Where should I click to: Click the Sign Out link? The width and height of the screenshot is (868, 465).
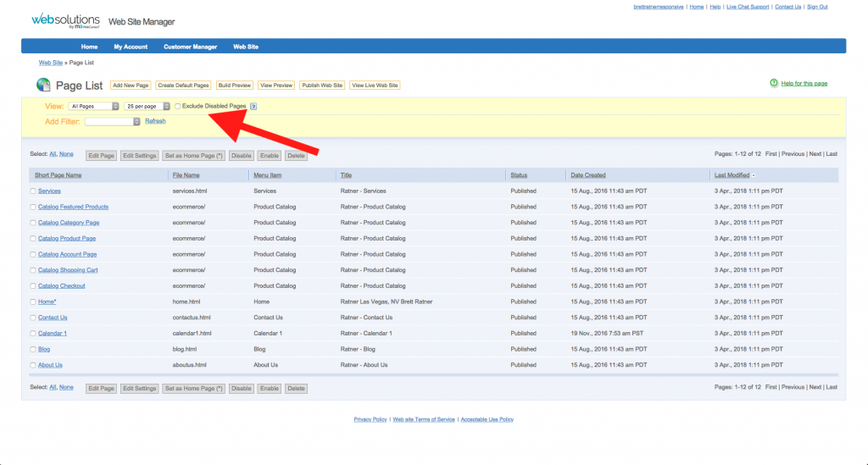point(817,7)
